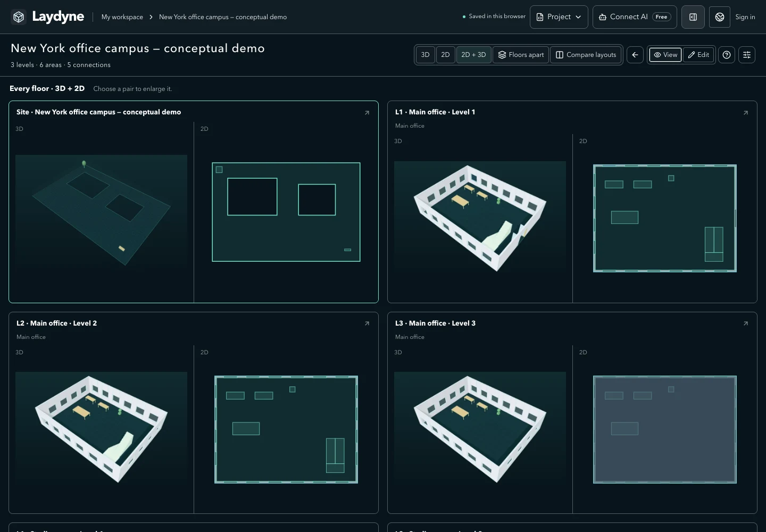Open the L1 Level 1 3D preview
Screen dimensions: 766x532
pos(480,218)
